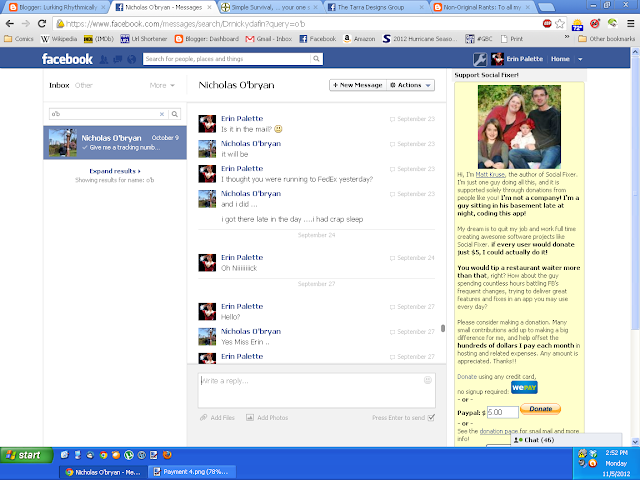Open the Amazon bookmark
640x480 pixels.
359,39
